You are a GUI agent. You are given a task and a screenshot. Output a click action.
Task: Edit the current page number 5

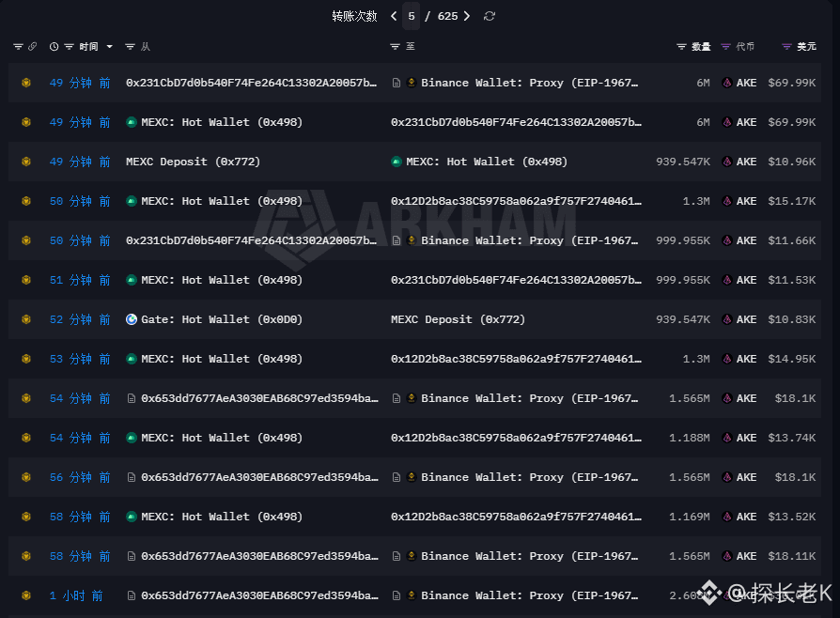click(412, 16)
